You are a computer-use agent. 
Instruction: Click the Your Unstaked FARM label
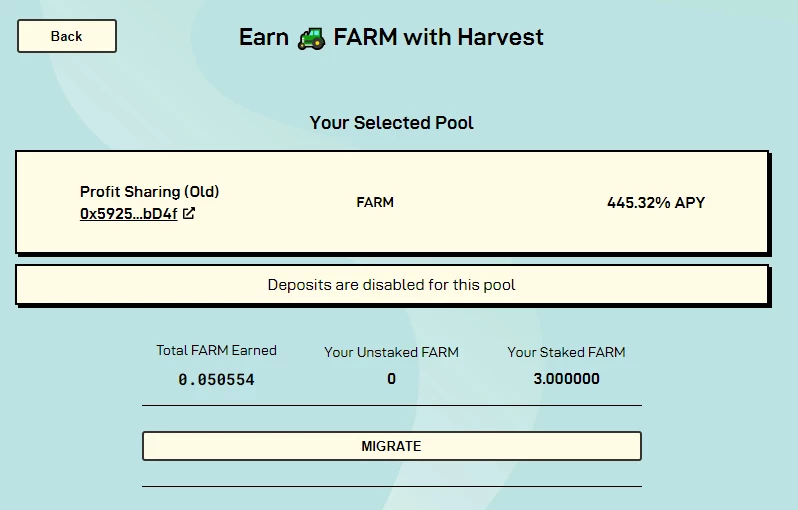tap(391, 352)
